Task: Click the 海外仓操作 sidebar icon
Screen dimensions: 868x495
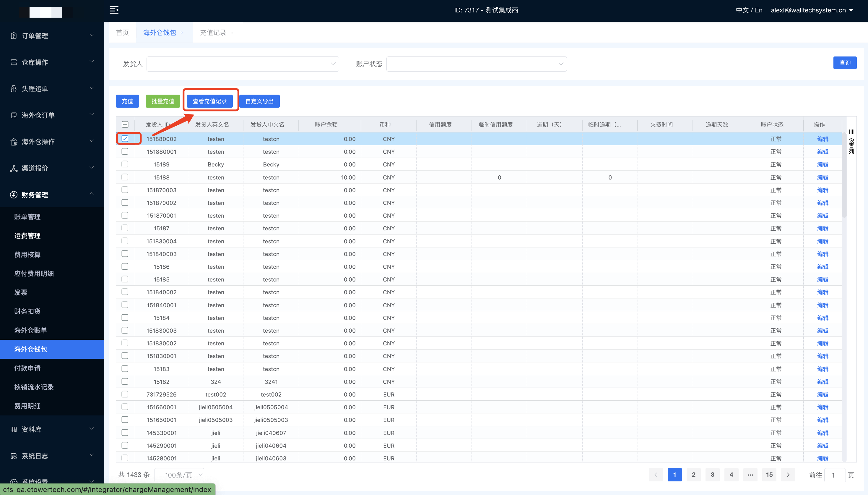Action: (14, 142)
